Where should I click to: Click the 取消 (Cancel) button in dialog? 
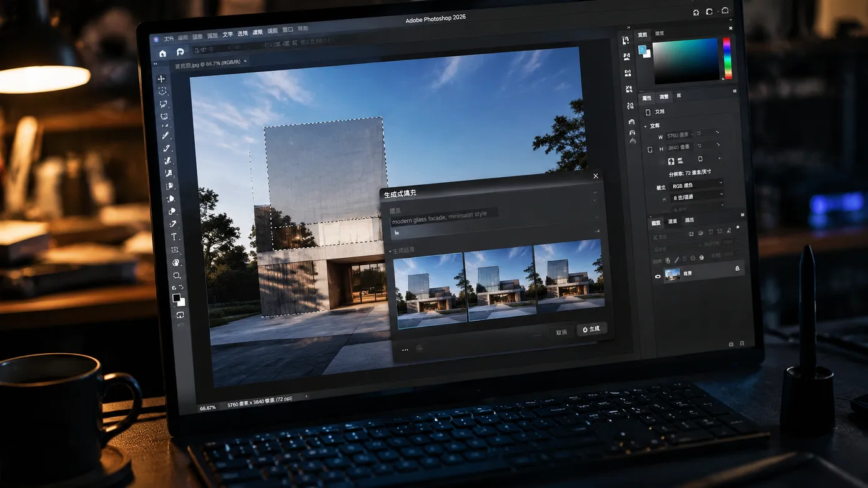tap(561, 333)
